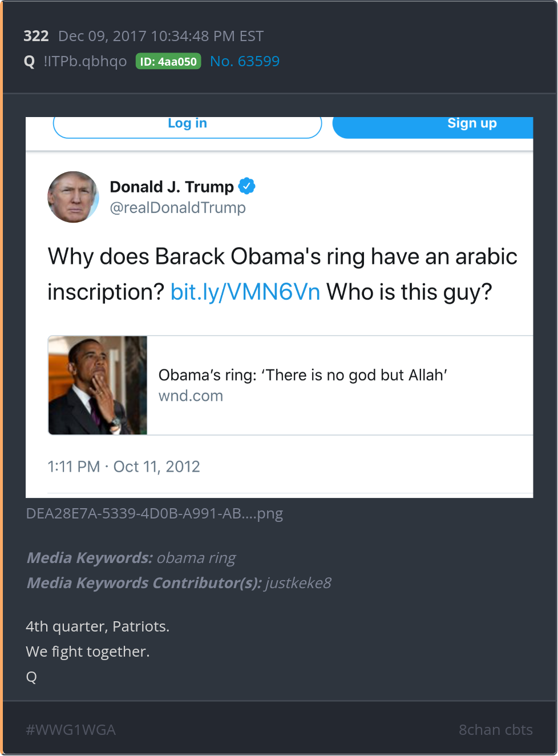
Task: Click the !ITPb.qbhqo tripcode
Action: (85, 62)
